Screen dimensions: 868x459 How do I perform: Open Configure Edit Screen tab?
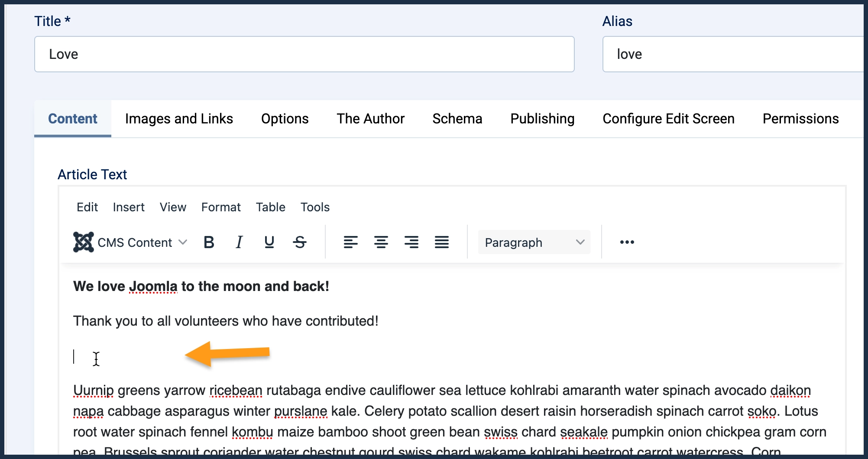(668, 119)
